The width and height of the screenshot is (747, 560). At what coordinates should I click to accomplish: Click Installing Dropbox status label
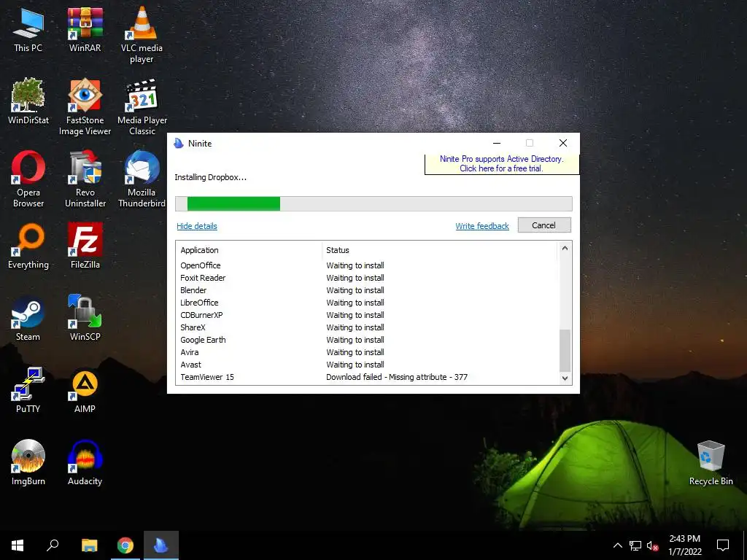coord(211,177)
